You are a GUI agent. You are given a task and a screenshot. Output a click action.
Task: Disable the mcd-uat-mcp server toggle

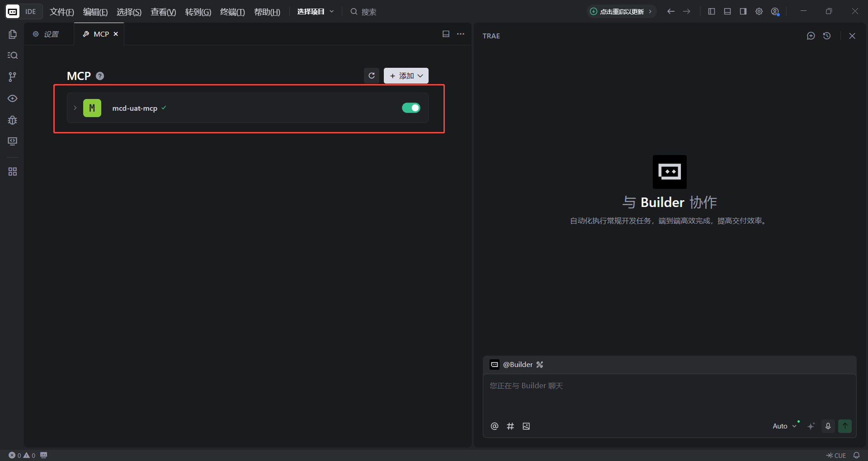(411, 108)
